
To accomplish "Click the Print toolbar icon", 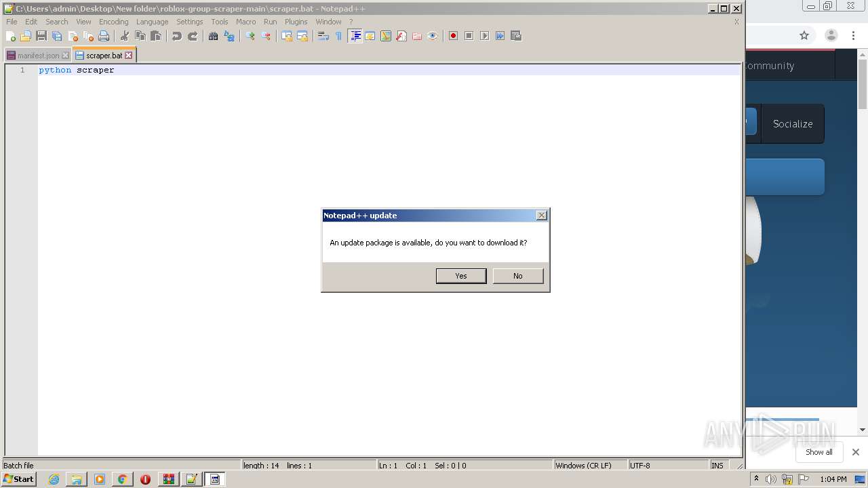I will (104, 36).
